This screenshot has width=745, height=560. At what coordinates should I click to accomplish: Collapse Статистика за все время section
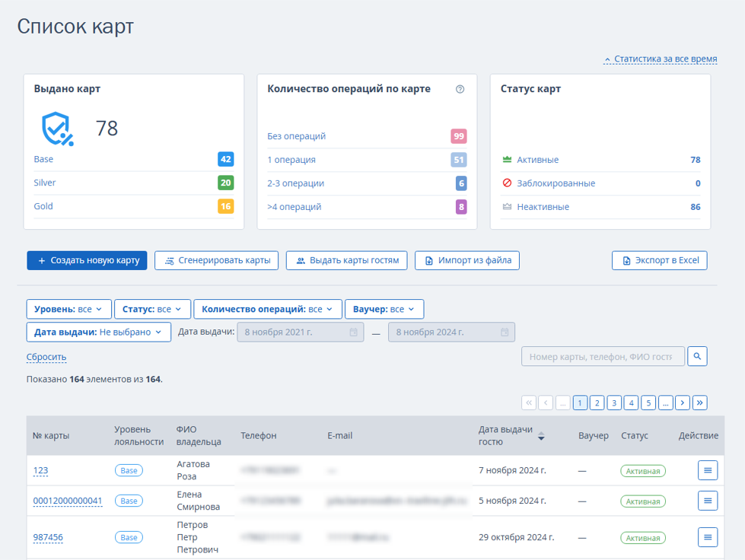pos(661,59)
